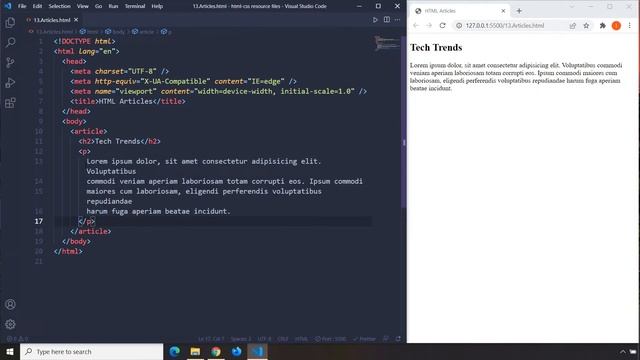Click the HTML Articles Chrome tab
Viewport: 640px width, 360px height.
coord(460,11)
